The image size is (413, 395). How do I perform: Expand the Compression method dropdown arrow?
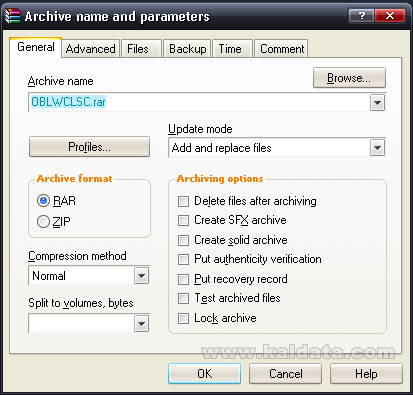coord(142,276)
